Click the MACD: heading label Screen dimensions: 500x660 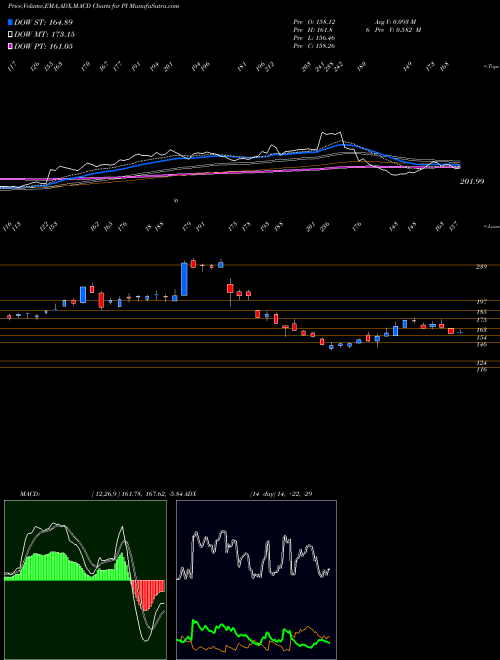click(29, 494)
